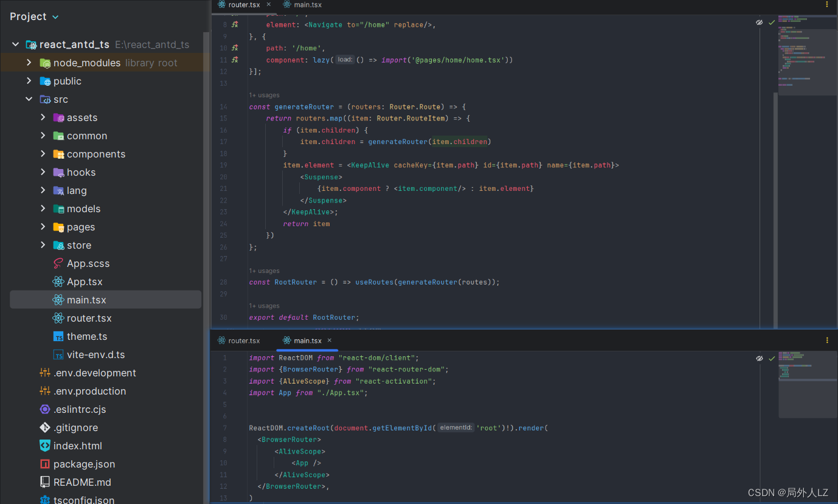Image resolution: width=838 pixels, height=504 pixels.
Task: Open tab options menu in top editor
Action: pyautogui.click(x=827, y=5)
